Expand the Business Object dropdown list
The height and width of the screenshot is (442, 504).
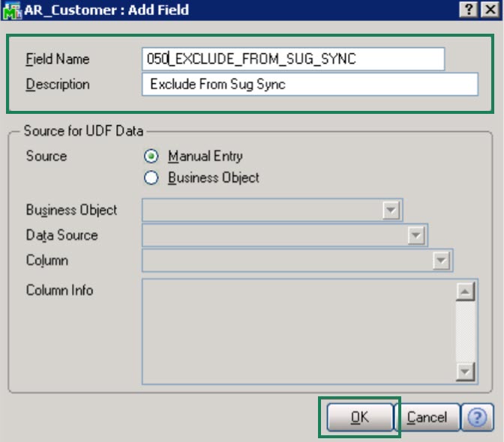click(391, 211)
